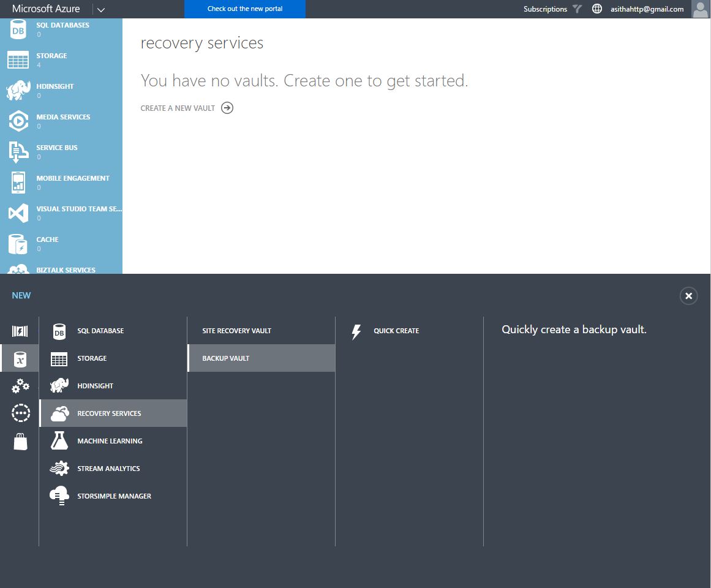This screenshot has width=711, height=588.
Task: Click the Quick Create lightning bolt icon
Action: (x=356, y=331)
